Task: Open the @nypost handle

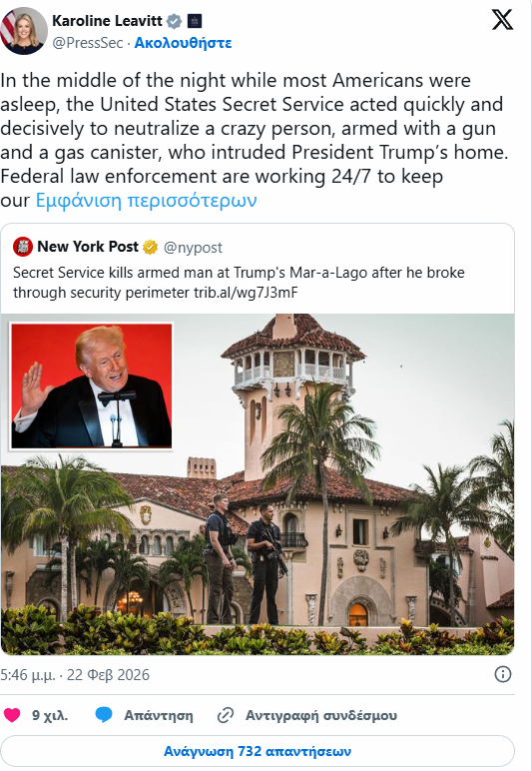Action: coord(193,248)
